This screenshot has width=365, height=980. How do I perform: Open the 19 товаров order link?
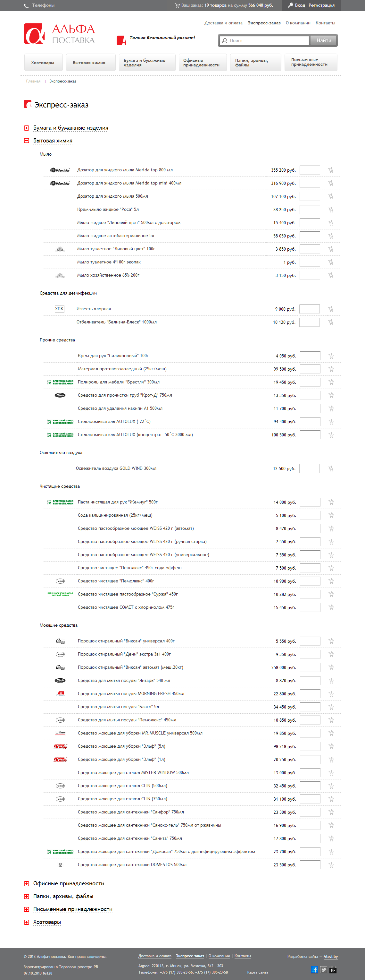215,5
